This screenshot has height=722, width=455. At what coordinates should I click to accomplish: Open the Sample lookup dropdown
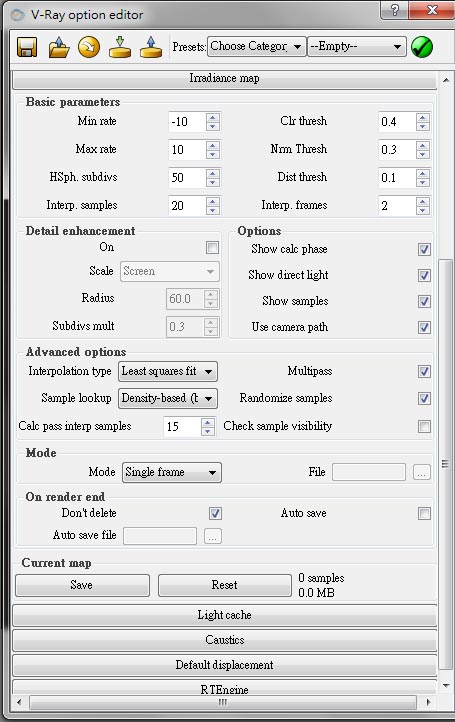168,398
